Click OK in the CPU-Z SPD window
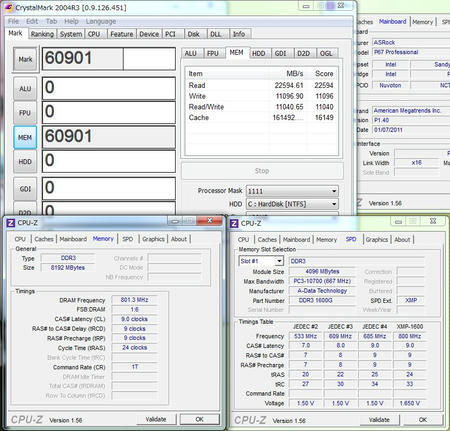Viewport: 450px width, 431px height. (x=423, y=420)
